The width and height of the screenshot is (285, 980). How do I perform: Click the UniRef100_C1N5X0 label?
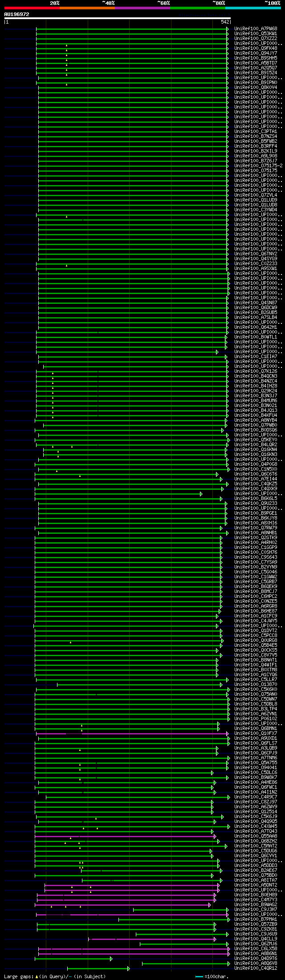tap(256, 469)
